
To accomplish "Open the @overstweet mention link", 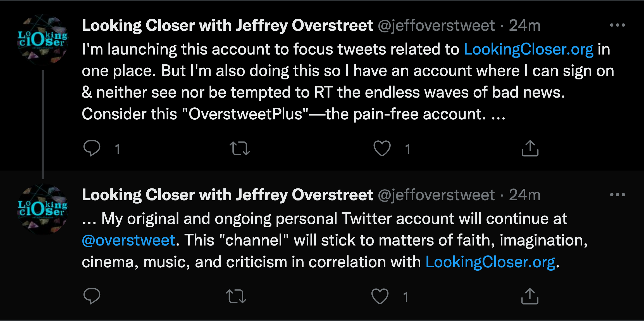I will pos(128,240).
